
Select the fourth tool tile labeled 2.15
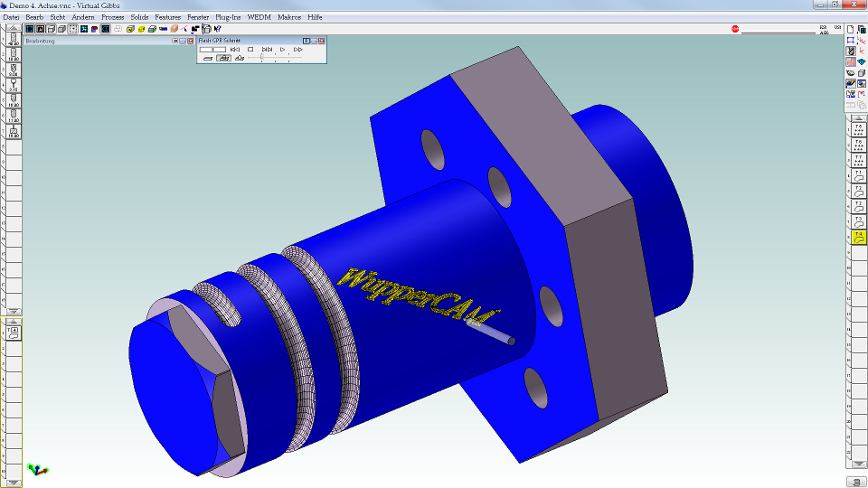pyautogui.click(x=14, y=85)
